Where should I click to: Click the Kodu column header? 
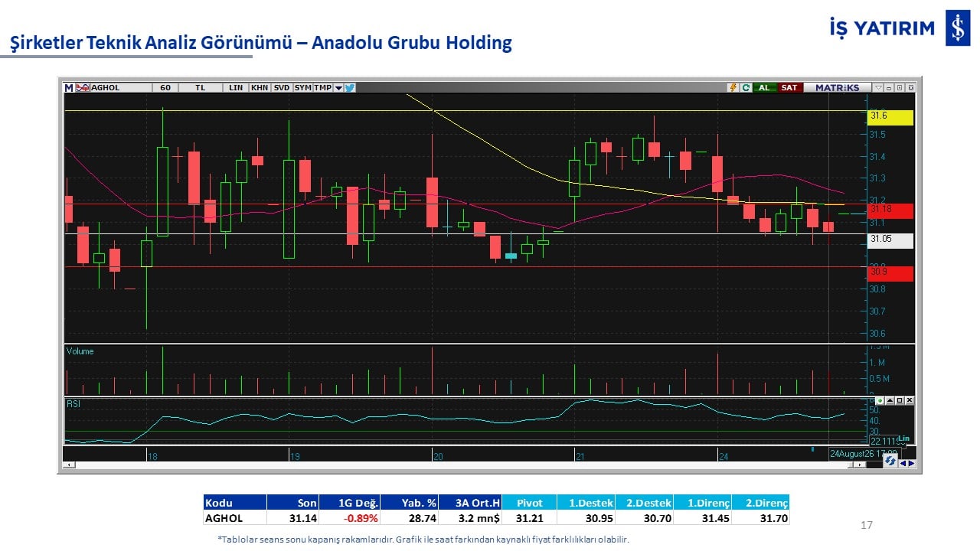235,503
